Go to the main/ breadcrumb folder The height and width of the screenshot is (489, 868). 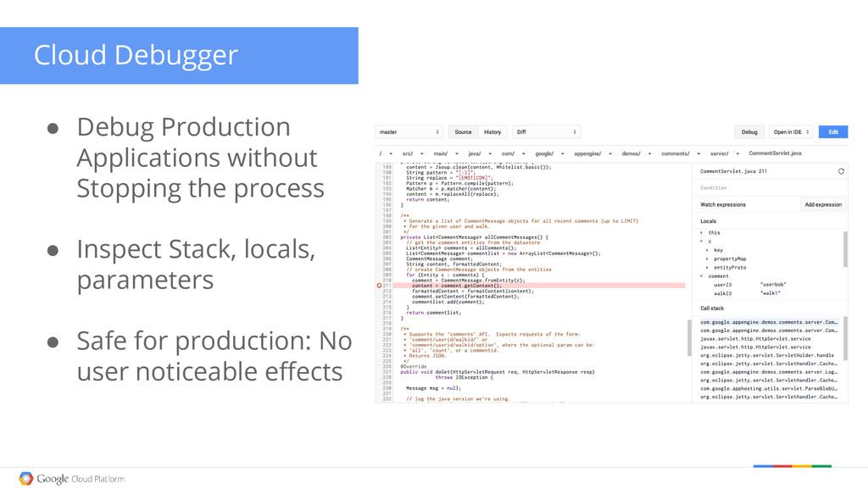point(441,153)
